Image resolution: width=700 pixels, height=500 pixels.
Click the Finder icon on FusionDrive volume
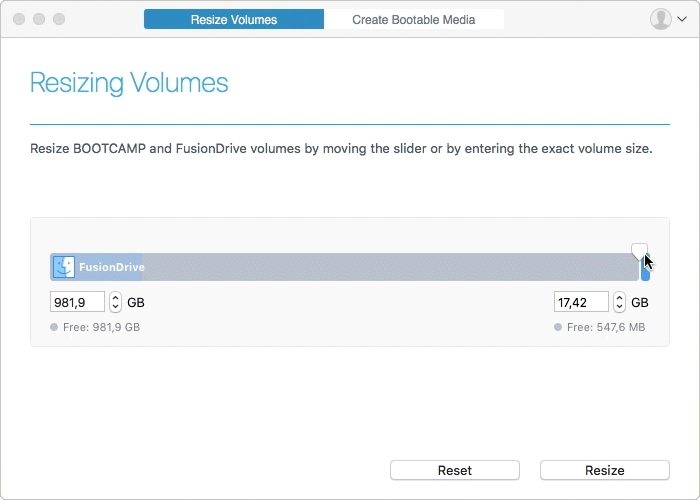coord(64,267)
